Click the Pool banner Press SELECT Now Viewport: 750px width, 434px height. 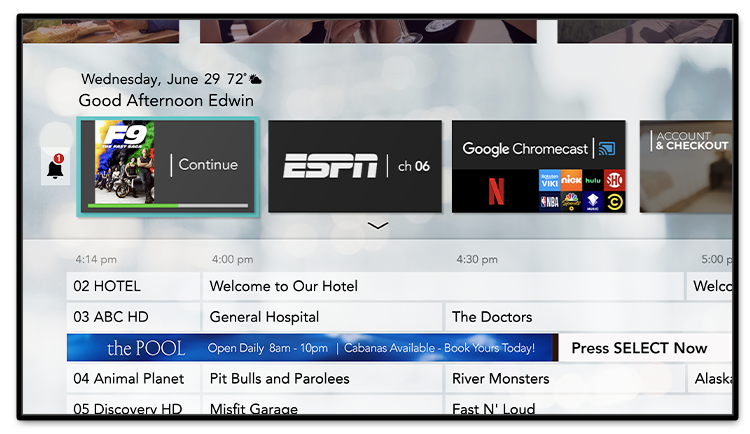coord(639,348)
